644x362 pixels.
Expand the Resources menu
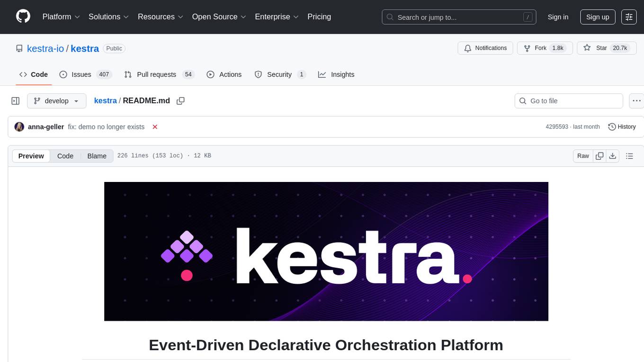coord(161,17)
